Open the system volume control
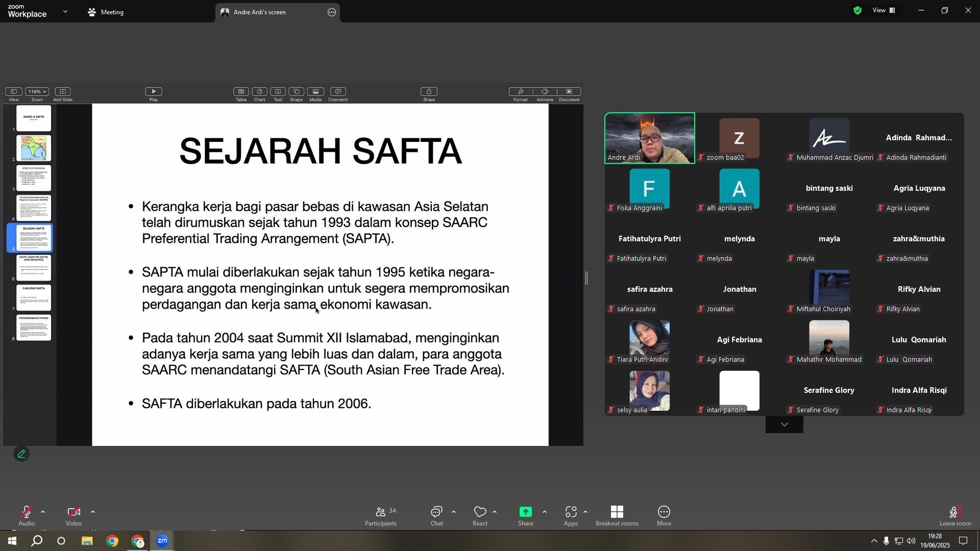 point(911,541)
